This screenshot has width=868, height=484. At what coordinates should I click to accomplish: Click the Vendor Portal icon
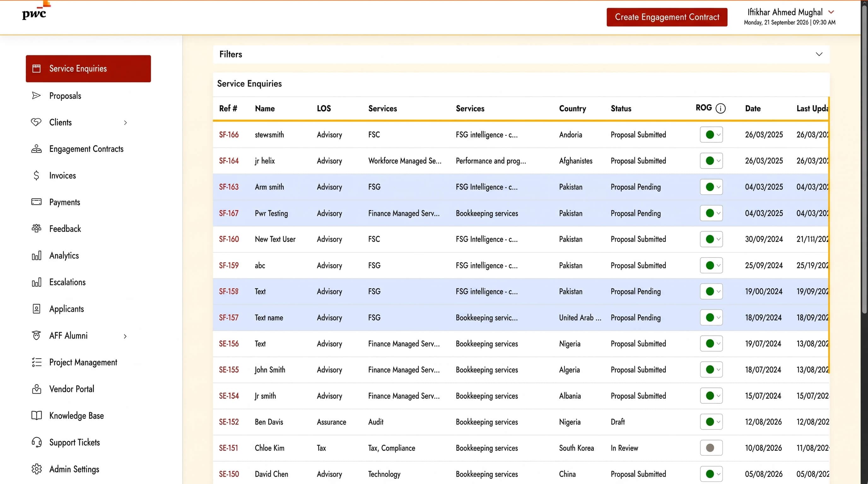36,389
